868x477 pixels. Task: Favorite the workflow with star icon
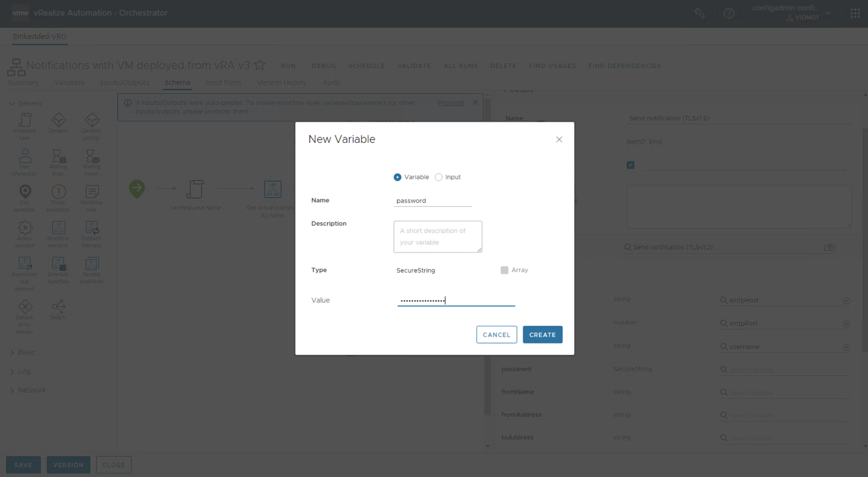click(x=259, y=65)
